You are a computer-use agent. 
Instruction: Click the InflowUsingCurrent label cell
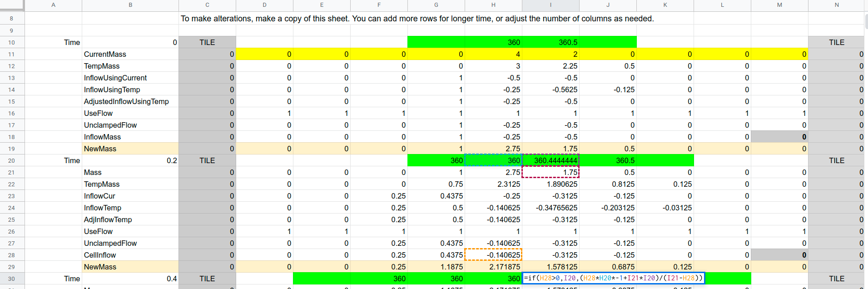(130, 78)
